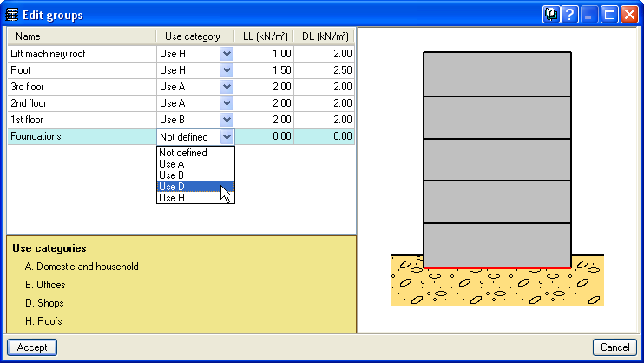Edit LL value for 3rd floor
Viewport: 644px width, 363px height.
click(265, 87)
